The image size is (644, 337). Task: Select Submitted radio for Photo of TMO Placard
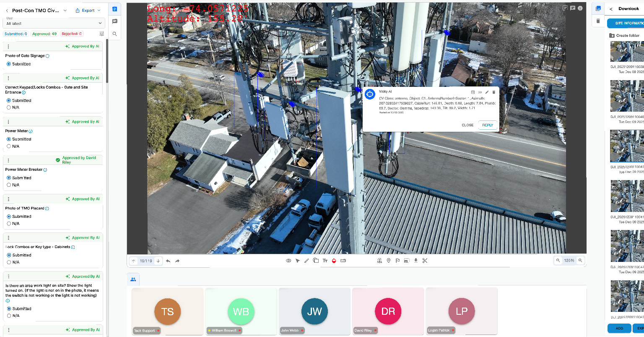(9, 217)
